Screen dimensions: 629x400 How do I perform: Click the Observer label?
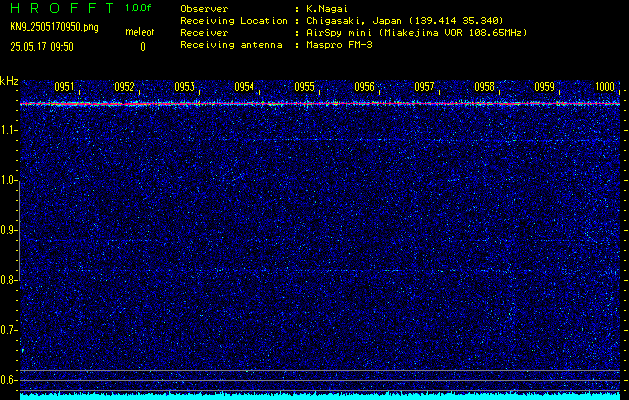[x=204, y=8]
